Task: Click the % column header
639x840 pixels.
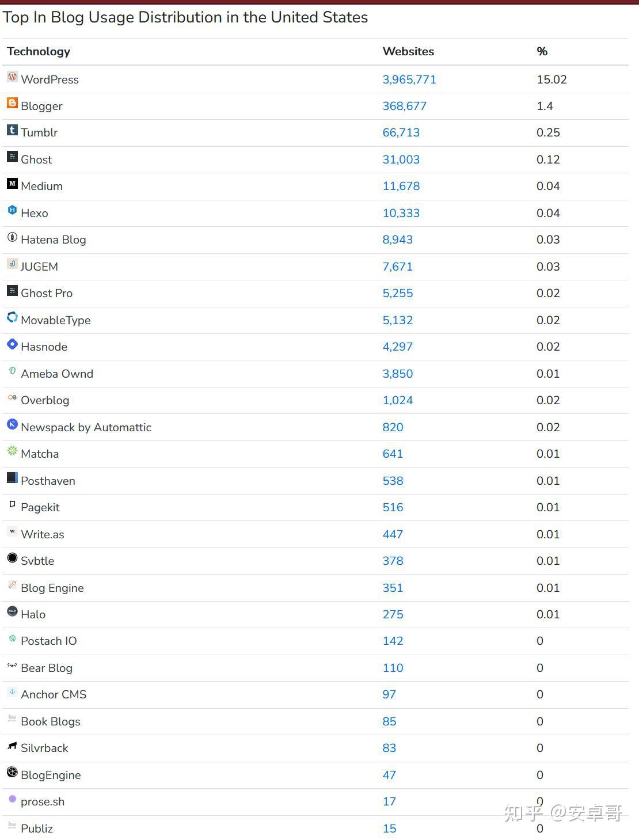Action: [542, 51]
